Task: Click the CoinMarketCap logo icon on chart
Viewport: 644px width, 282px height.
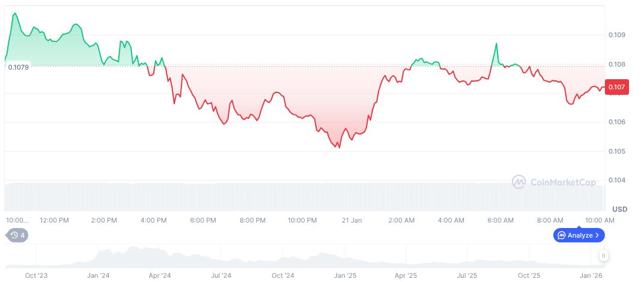Action: (x=519, y=182)
